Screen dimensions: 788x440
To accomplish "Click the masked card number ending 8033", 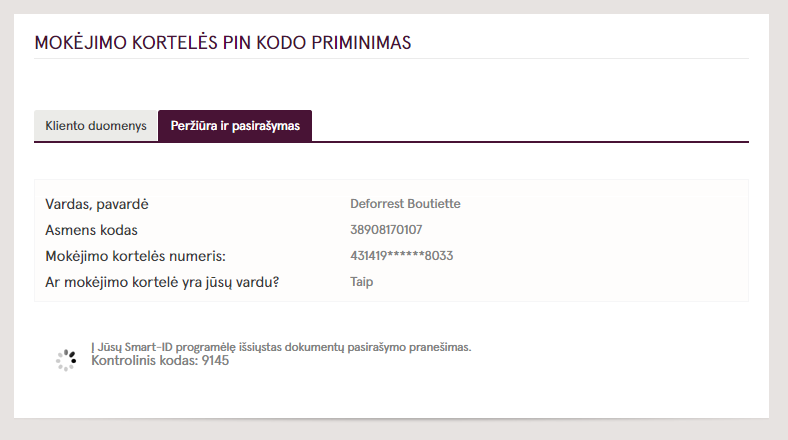I will 402,256.
